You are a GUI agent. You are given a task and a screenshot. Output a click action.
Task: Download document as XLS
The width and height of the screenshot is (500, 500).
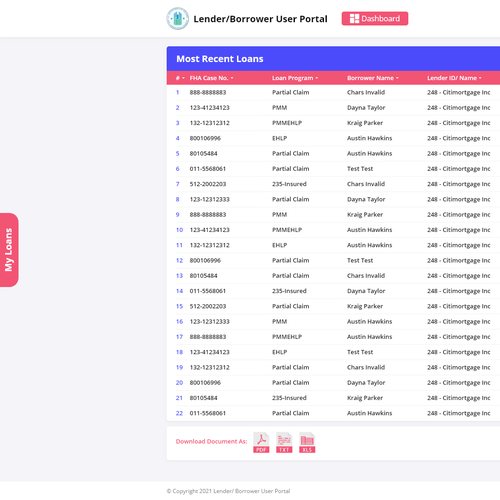pyautogui.click(x=307, y=443)
